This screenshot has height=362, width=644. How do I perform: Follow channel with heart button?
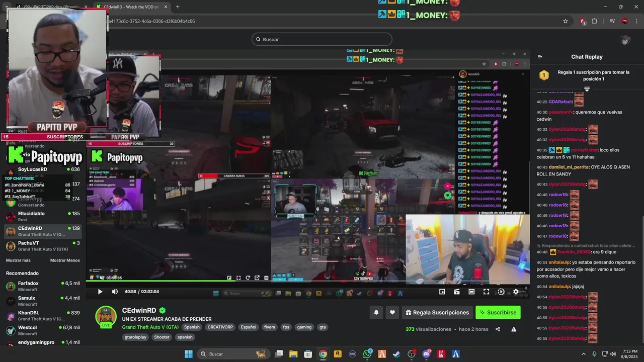point(392,312)
